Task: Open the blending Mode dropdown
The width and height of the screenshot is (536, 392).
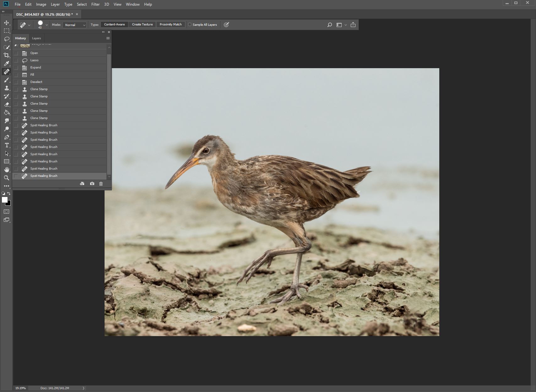Action: (x=75, y=25)
